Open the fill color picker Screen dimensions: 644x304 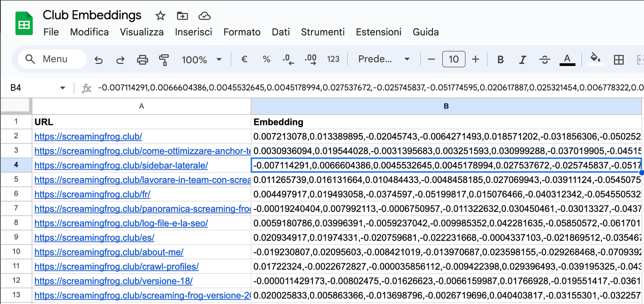coord(595,59)
